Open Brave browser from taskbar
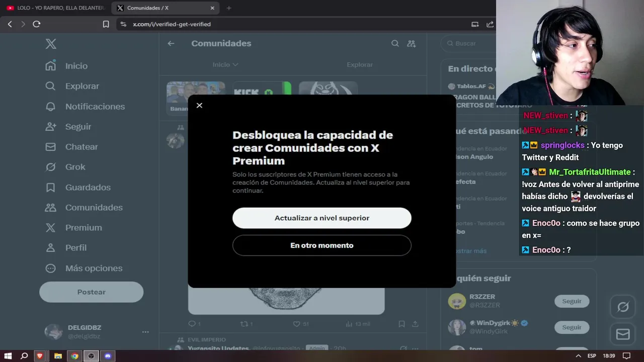Screen dimensions: 644x362 (40, 356)
